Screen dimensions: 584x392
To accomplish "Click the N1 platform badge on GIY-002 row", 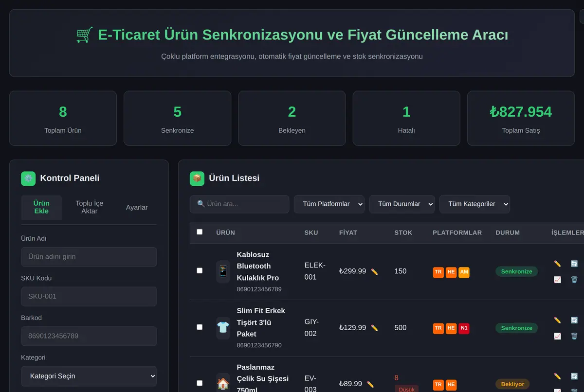I will 464,328.
